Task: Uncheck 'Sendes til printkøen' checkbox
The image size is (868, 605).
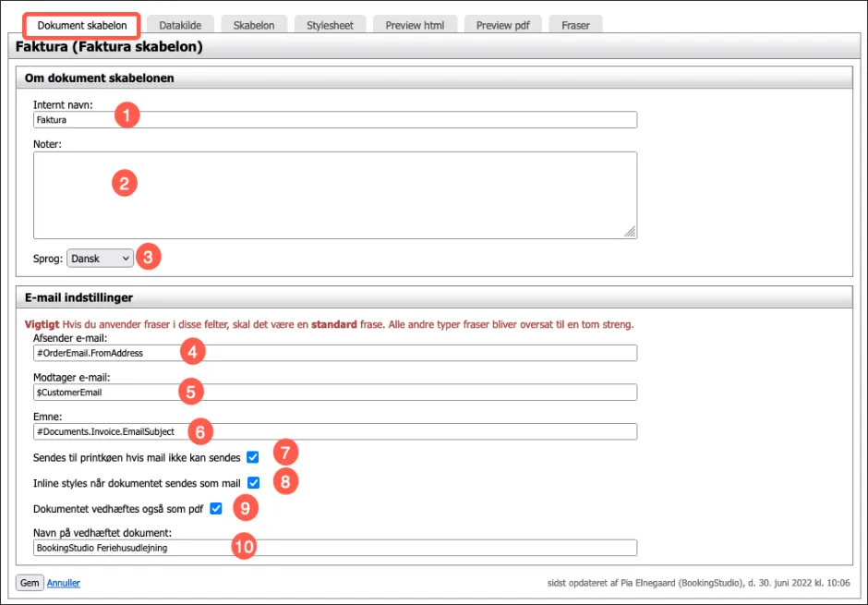Action: point(253,457)
